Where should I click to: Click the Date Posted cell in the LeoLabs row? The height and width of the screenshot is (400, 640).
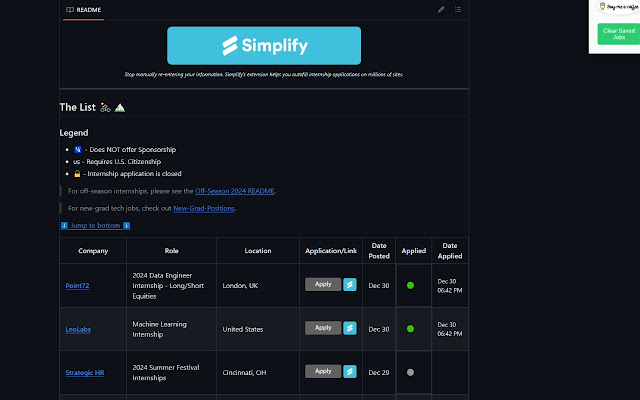point(379,329)
